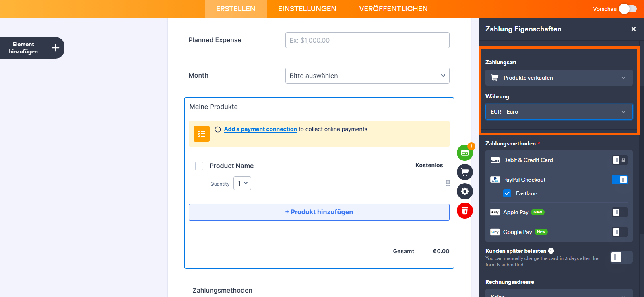Turn on the Kunden später belasten toggle
This screenshot has height=297, width=644.
point(621,257)
